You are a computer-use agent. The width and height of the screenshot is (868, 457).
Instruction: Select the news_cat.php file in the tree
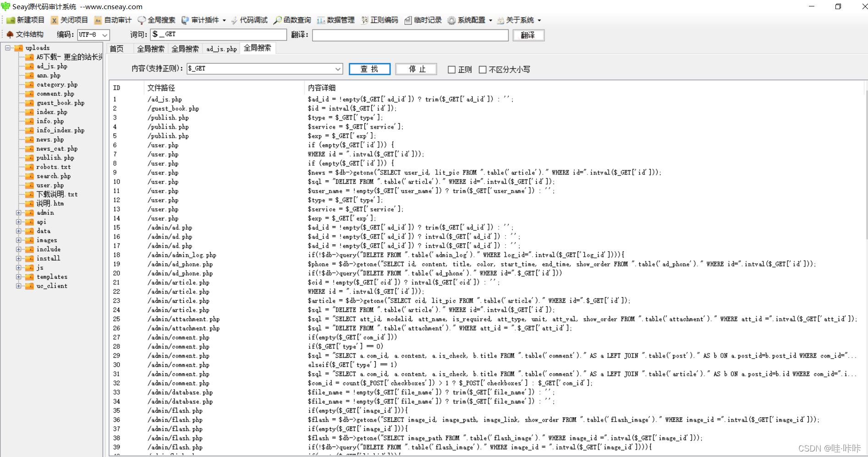[x=57, y=149]
